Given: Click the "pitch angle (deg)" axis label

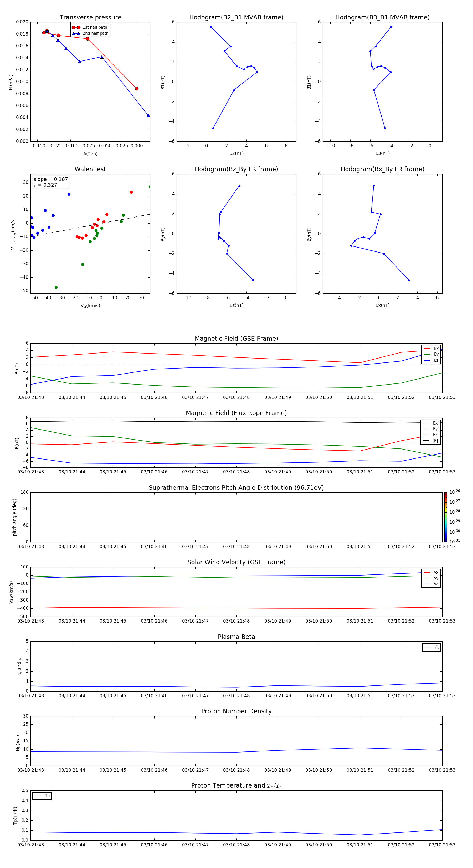Looking at the screenshot, I should pyautogui.click(x=14, y=517).
